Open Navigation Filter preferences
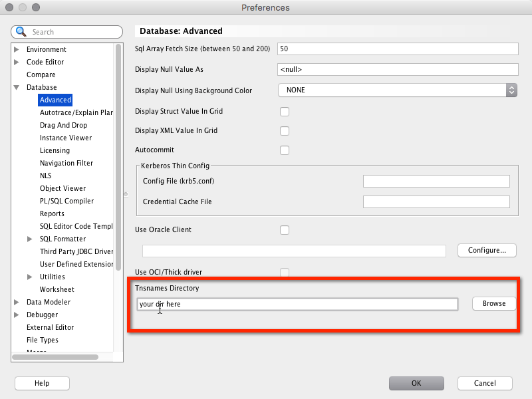This screenshot has height=399, width=532. coord(66,163)
